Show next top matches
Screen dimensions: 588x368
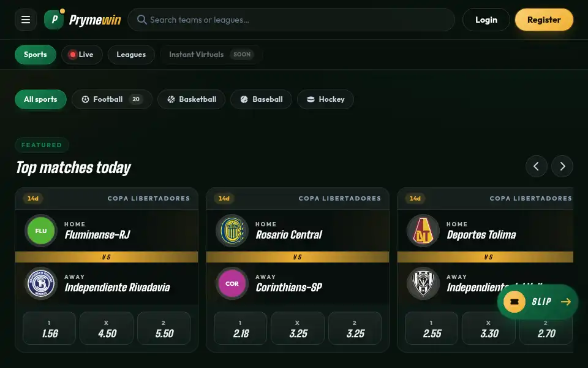tap(562, 166)
